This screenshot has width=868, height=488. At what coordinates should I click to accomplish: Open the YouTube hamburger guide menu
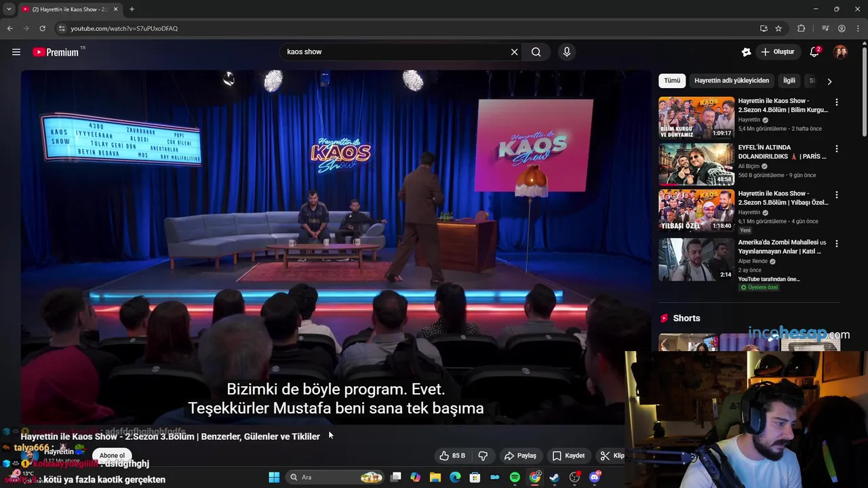[x=16, y=52]
